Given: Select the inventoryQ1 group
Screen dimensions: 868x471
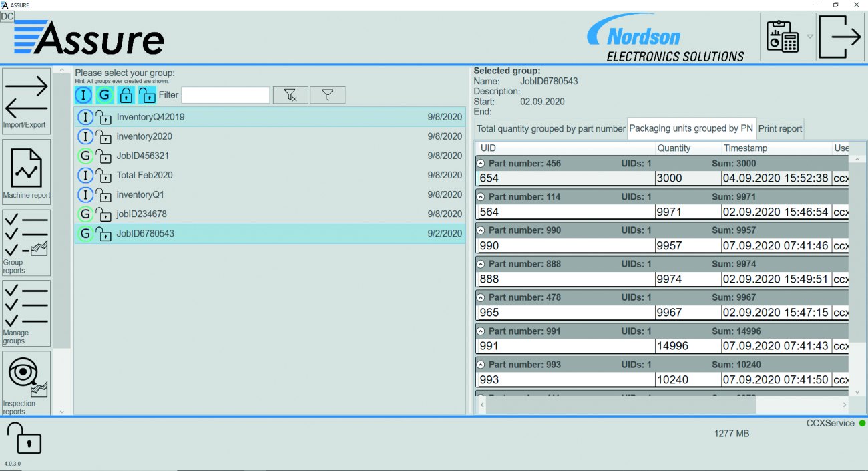Looking at the screenshot, I should point(270,194).
